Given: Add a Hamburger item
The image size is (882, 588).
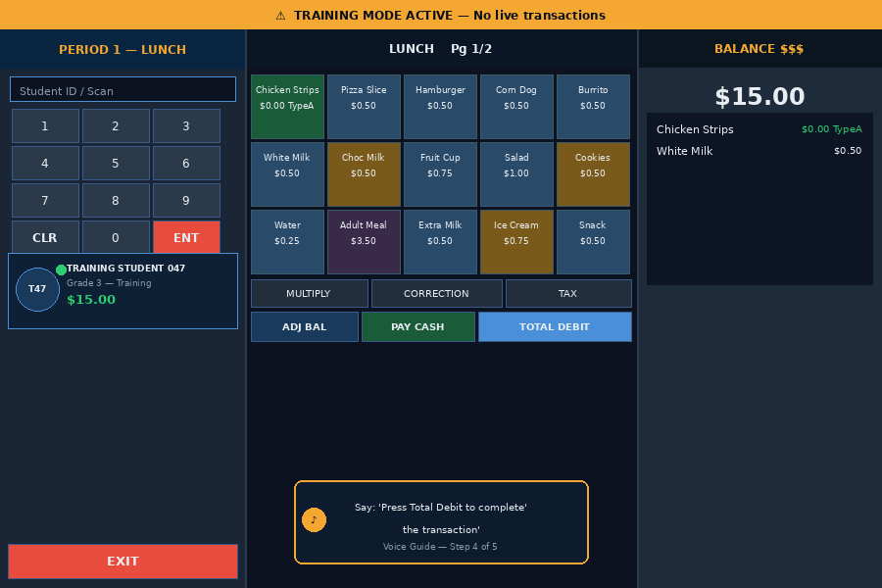Looking at the screenshot, I should point(440,107).
